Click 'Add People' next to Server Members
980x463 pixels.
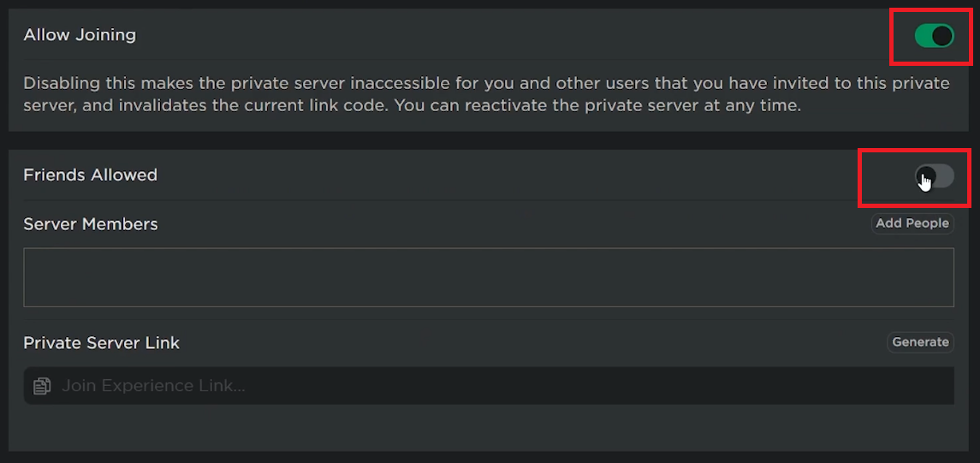912,223
